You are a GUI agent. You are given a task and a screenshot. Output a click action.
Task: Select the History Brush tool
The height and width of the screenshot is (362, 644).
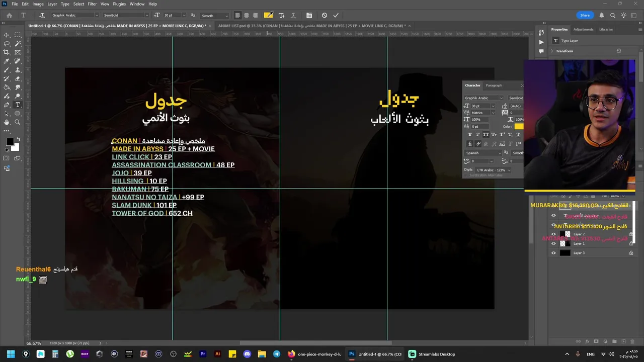coord(7,78)
